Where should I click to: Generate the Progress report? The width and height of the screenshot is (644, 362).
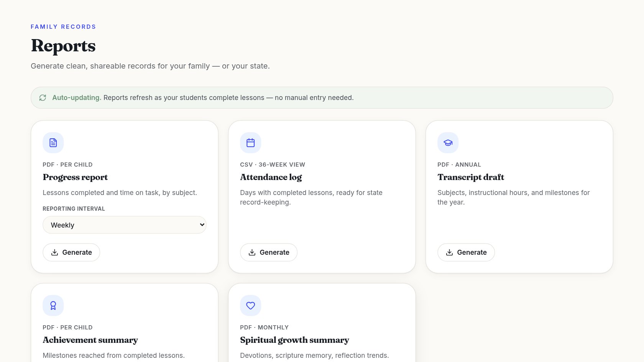click(x=71, y=252)
